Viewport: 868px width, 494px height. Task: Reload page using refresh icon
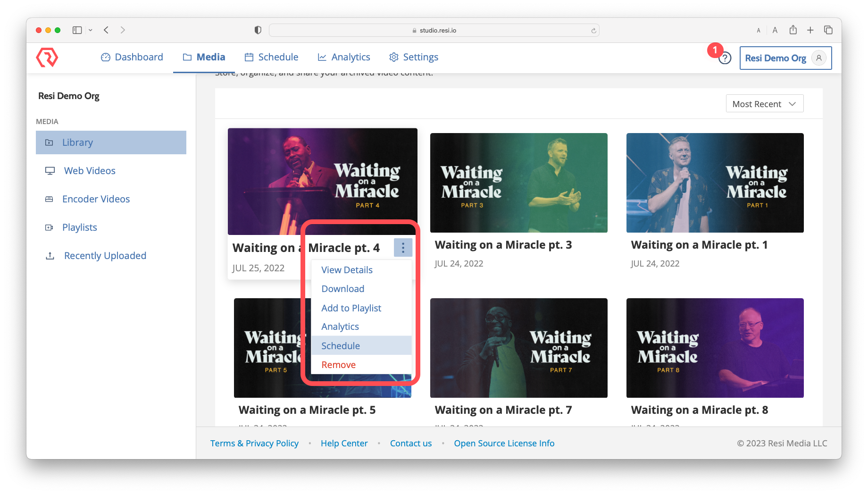(x=593, y=31)
